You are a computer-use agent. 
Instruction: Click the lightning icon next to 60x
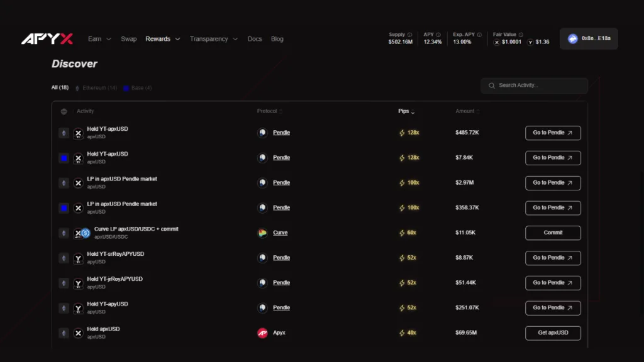click(402, 233)
